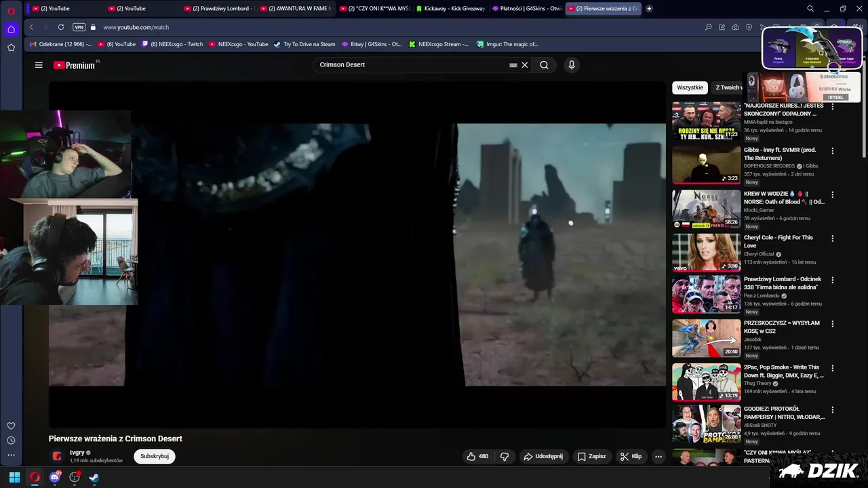The height and width of the screenshot is (488, 868).
Task: Open options menu for Cheryl Cole video
Action: pos(833,239)
